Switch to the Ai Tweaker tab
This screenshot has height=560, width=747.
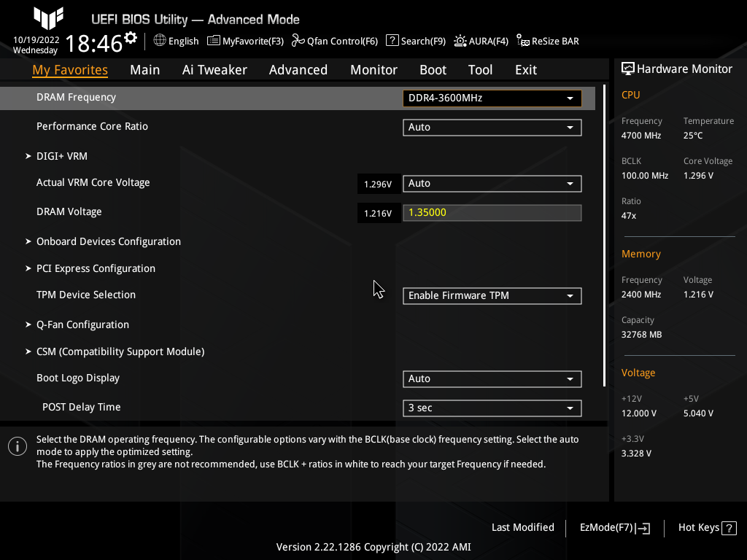214,70
